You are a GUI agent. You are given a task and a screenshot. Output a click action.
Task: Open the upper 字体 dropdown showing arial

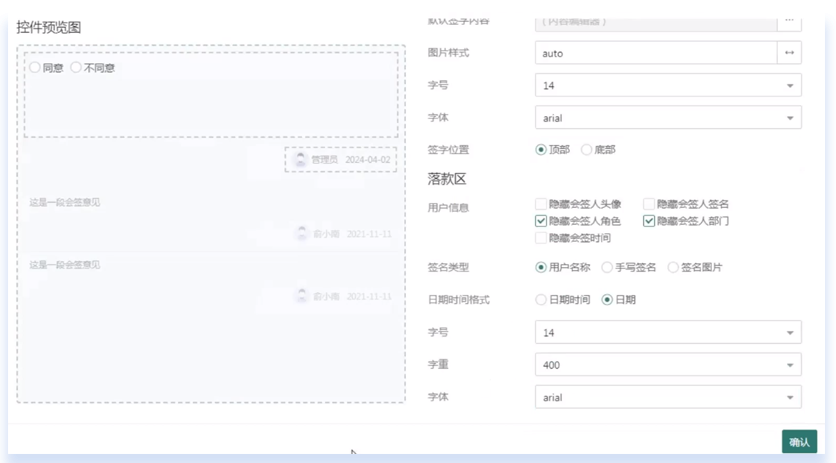pos(668,118)
